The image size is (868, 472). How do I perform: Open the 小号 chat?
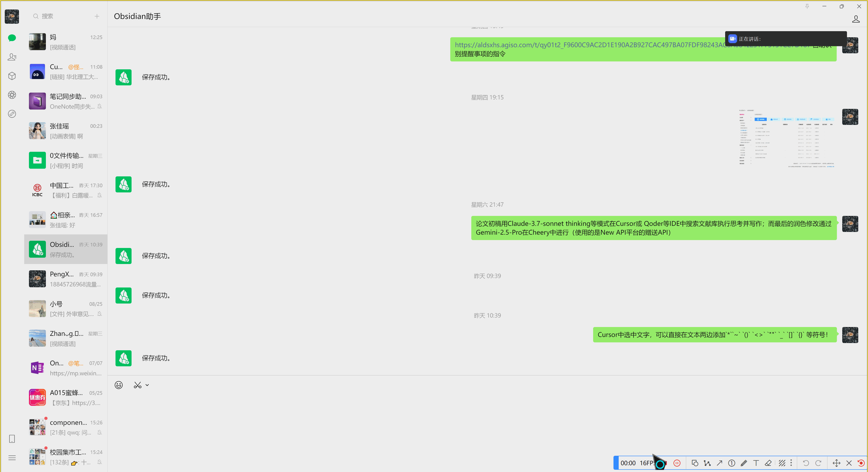pos(66,308)
